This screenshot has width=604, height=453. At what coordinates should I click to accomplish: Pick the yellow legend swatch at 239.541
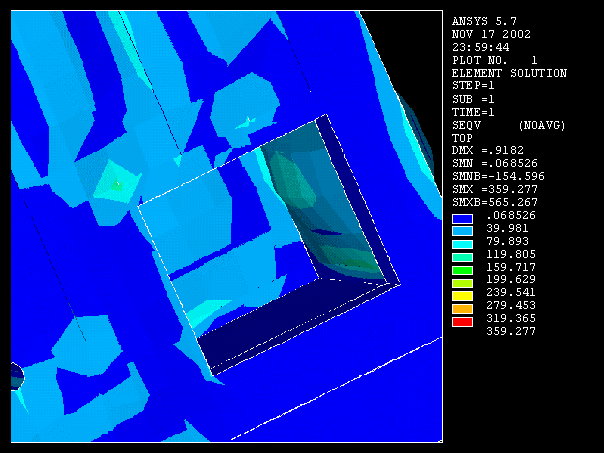pyautogui.click(x=462, y=296)
